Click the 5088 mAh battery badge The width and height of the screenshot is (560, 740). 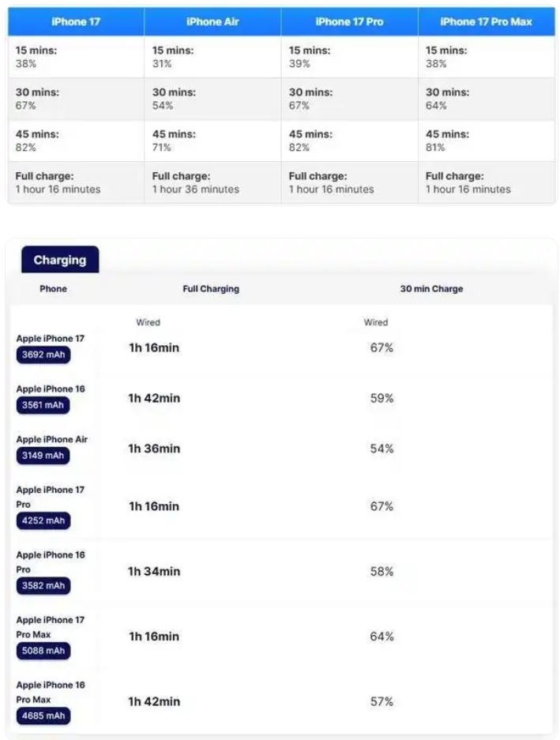tap(43, 652)
